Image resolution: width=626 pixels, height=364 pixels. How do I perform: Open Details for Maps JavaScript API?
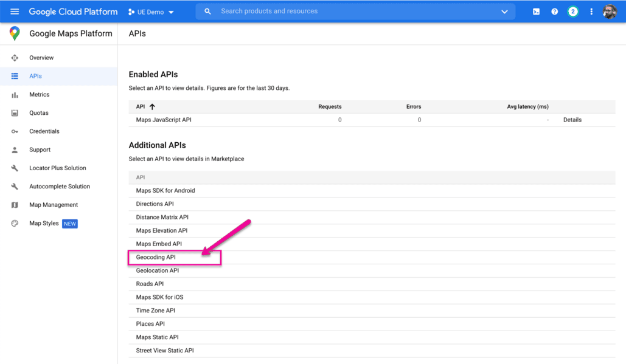pos(572,120)
